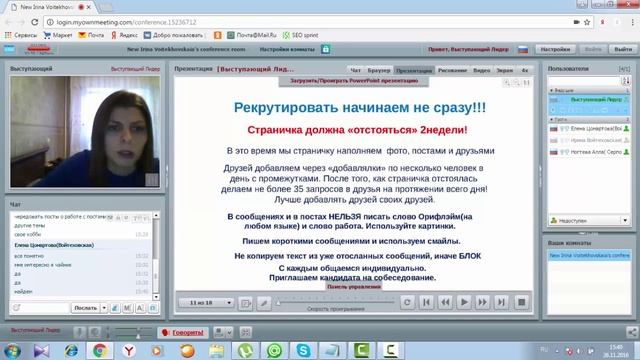This screenshot has width=640, height=360.
Task: Toggle the room lock icon
Action: [x=325, y=49]
